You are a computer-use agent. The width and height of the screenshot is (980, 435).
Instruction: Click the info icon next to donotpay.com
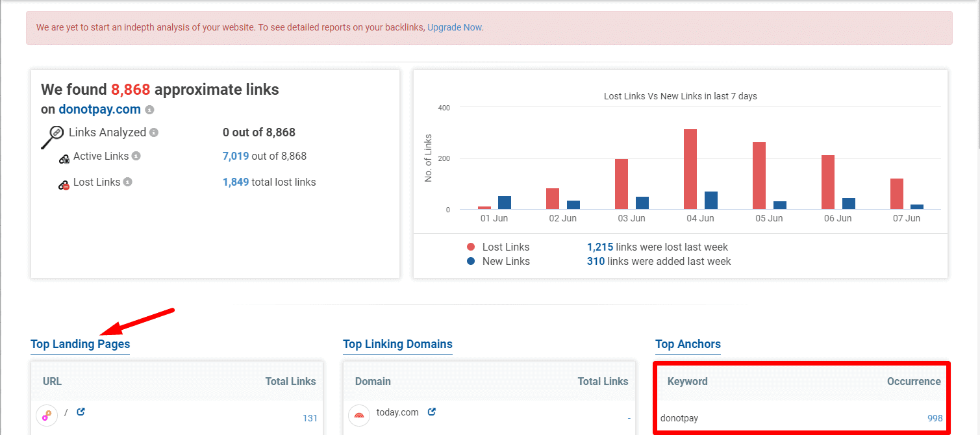tap(149, 110)
